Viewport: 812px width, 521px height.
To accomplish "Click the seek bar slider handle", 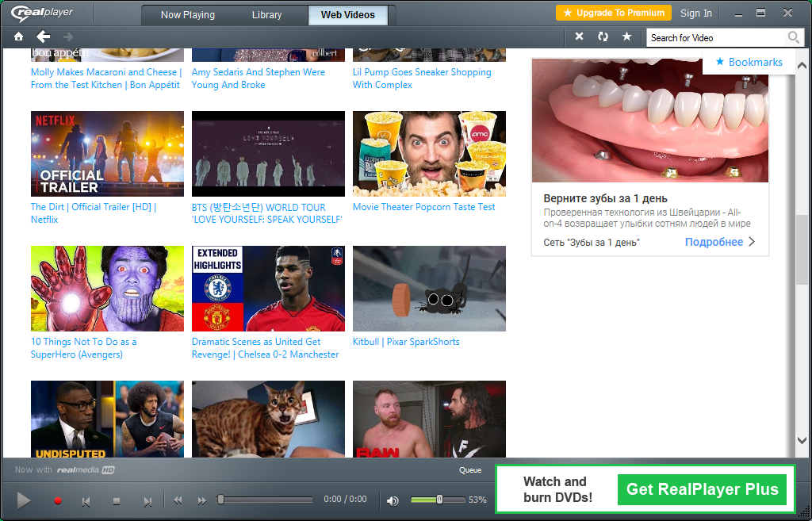I will [220, 500].
